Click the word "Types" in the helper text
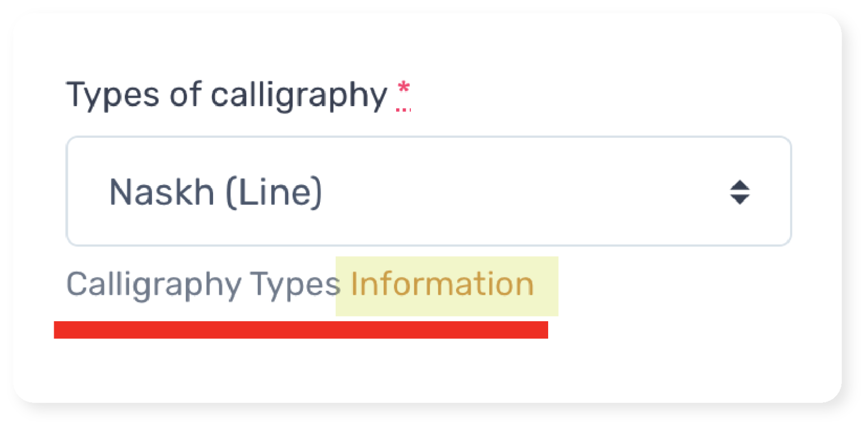Viewport: 868px width, 429px height. pyautogui.click(x=295, y=284)
